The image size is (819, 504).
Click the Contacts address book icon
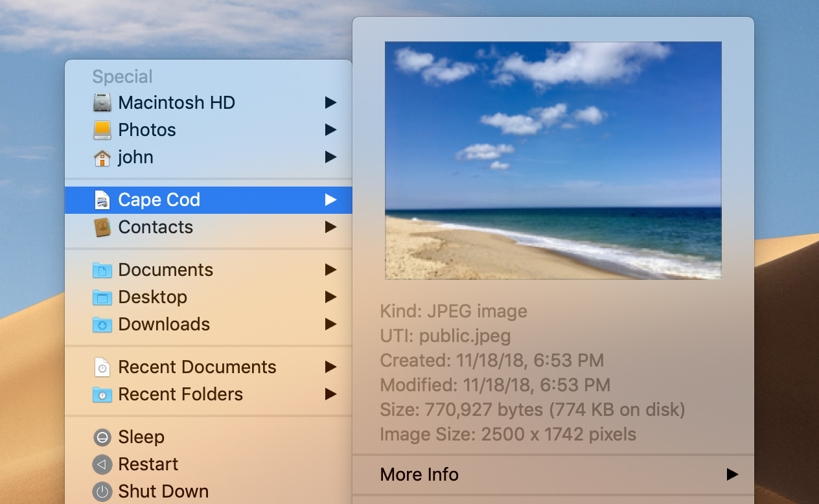(102, 227)
